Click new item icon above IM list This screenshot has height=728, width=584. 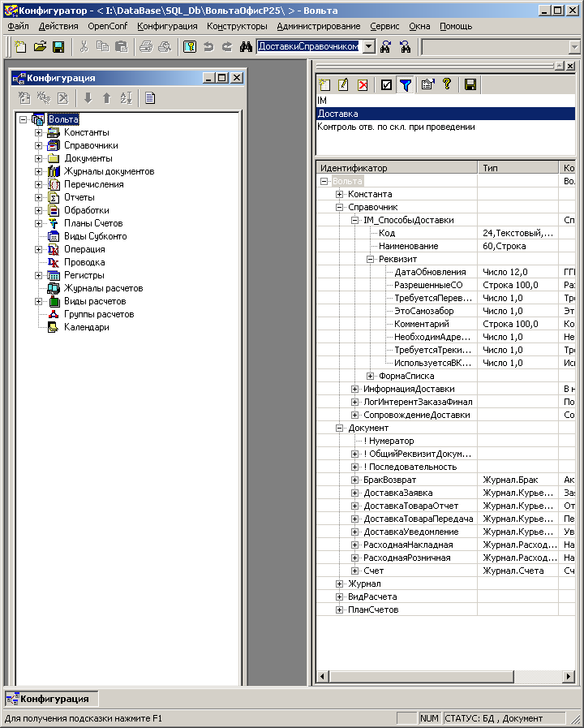point(324,84)
